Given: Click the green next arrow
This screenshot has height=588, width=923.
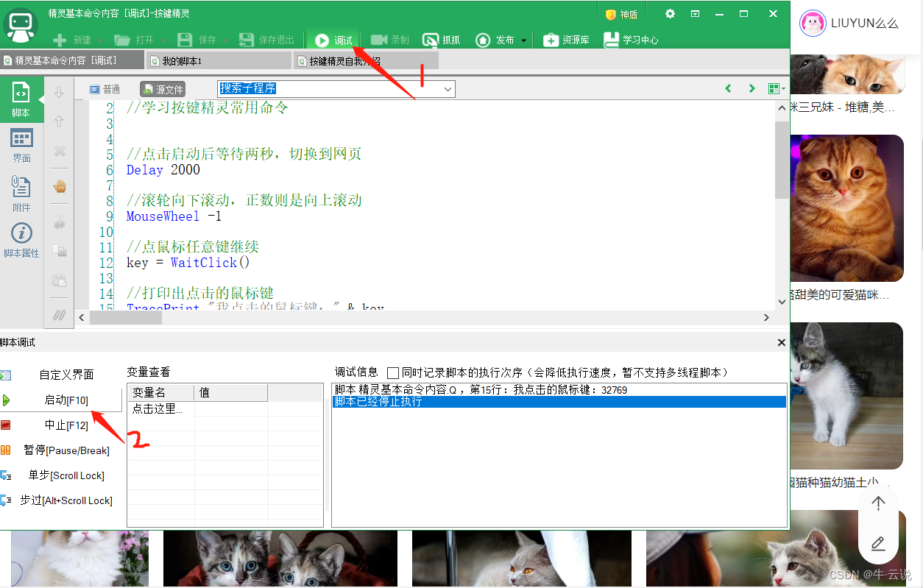Looking at the screenshot, I should (752, 89).
